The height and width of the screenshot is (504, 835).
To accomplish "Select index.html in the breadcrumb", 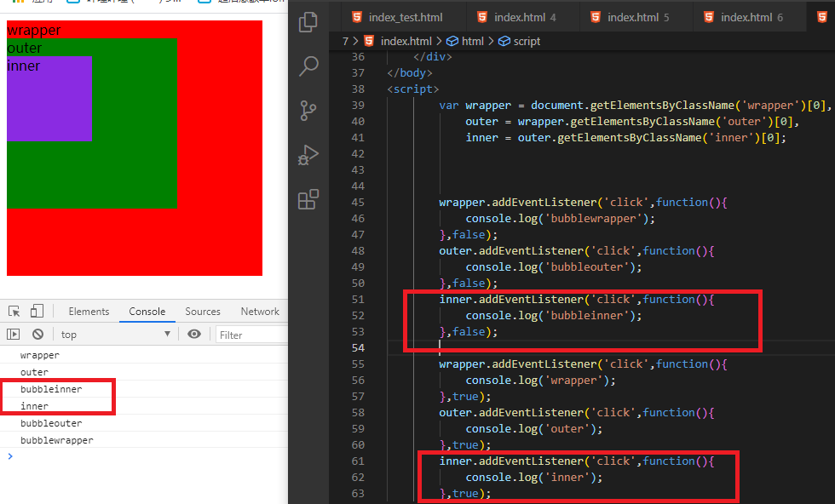I will pyautogui.click(x=406, y=41).
